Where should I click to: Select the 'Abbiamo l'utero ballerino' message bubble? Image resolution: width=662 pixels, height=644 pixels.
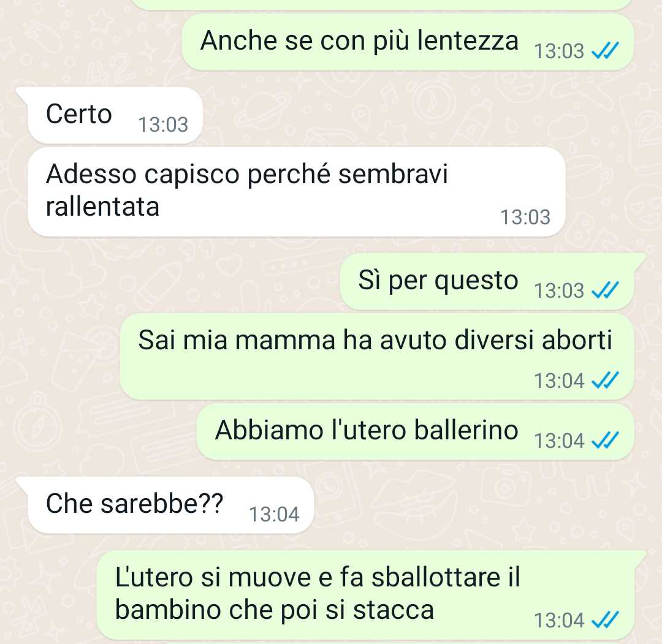pos(416,432)
